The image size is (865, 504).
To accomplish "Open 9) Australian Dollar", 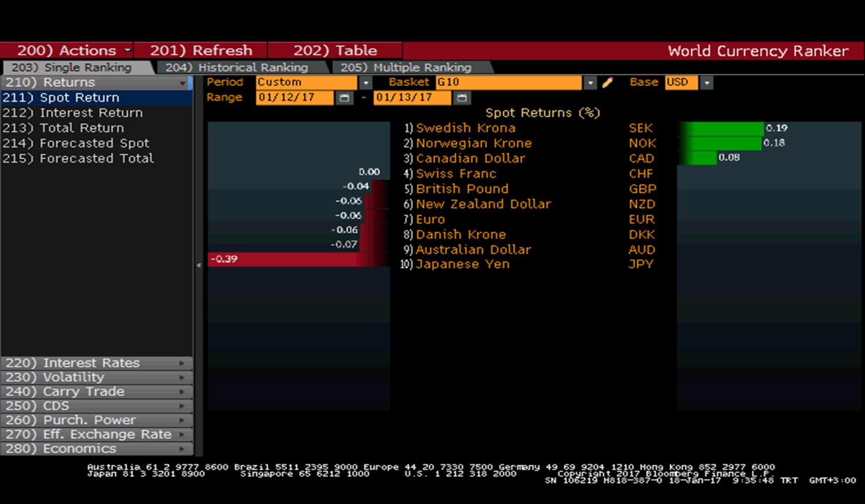I will [x=468, y=249].
